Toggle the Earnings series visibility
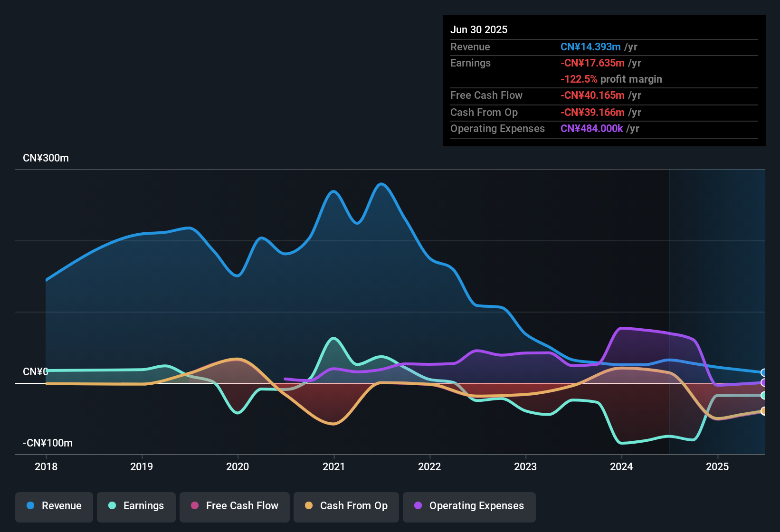 [136, 506]
